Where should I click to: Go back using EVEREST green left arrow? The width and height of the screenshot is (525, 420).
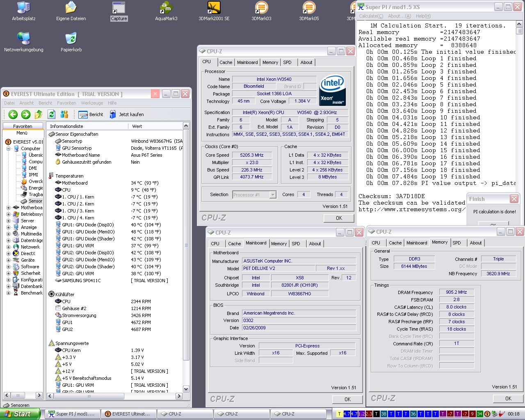click(13, 114)
